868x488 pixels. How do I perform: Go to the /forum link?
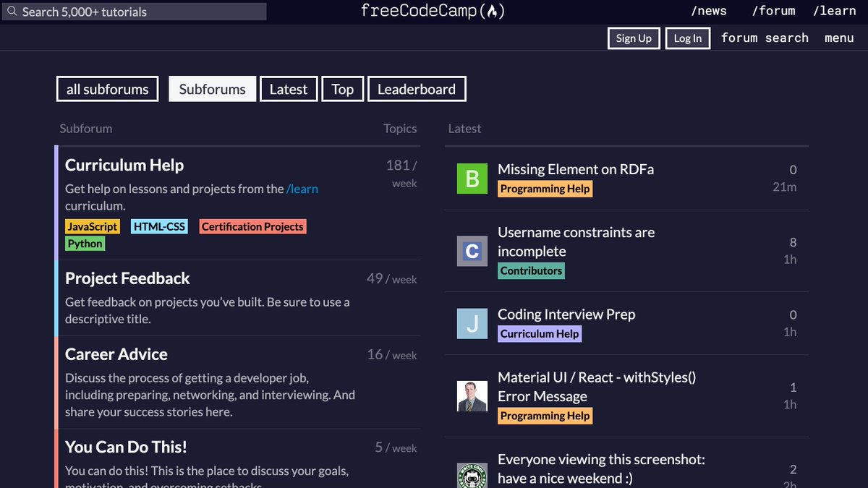(773, 11)
